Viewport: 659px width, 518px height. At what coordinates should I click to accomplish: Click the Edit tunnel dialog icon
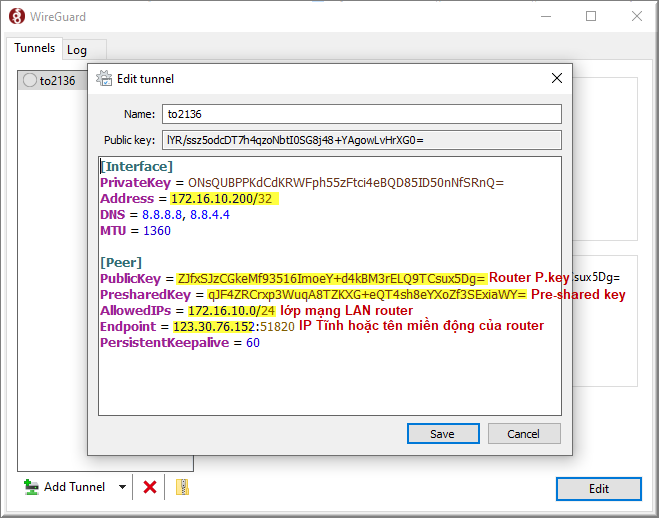[x=104, y=78]
